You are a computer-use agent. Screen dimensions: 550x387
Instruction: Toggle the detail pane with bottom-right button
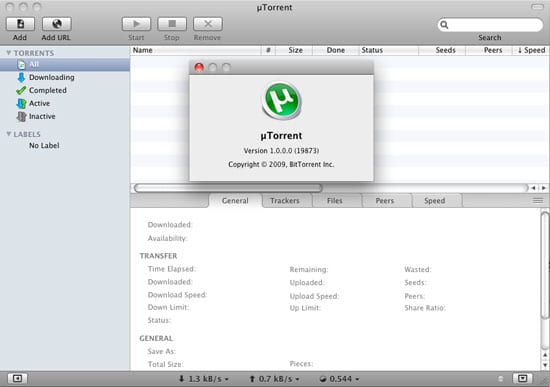click(523, 379)
